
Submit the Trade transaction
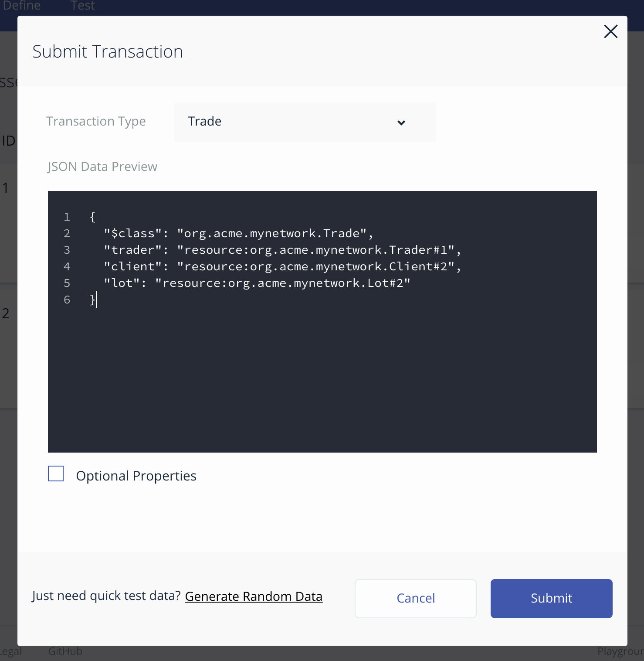point(551,598)
